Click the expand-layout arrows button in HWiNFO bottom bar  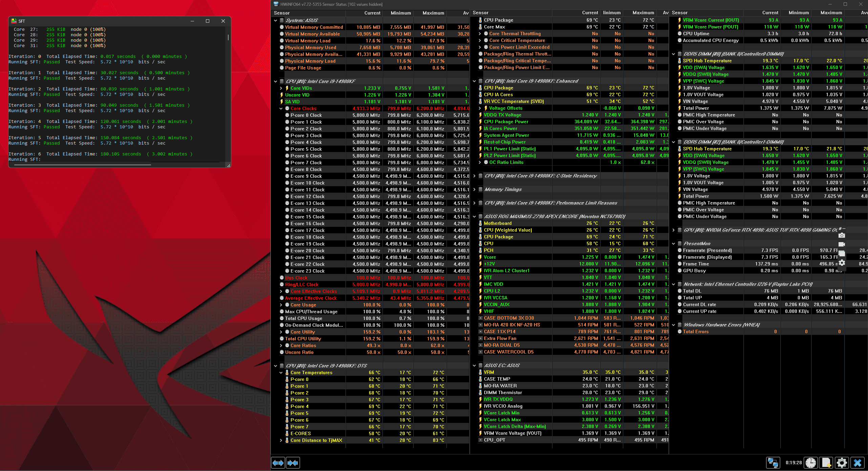[278, 463]
